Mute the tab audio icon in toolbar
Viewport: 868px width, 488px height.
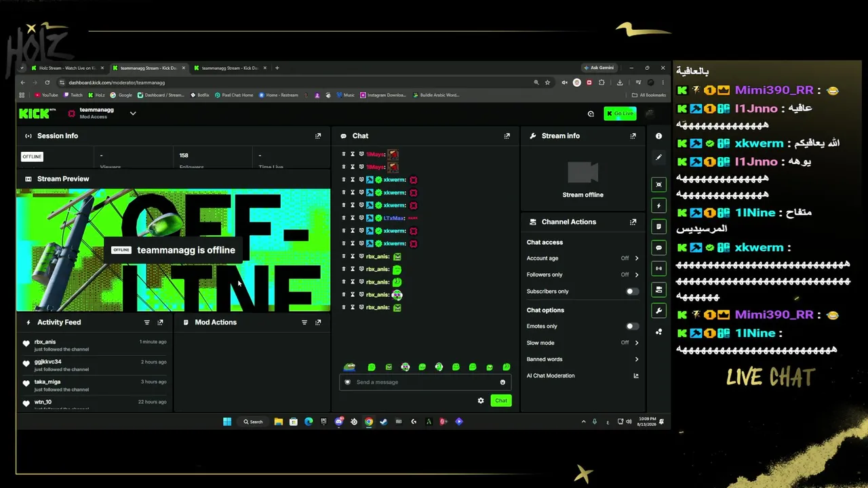point(564,83)
